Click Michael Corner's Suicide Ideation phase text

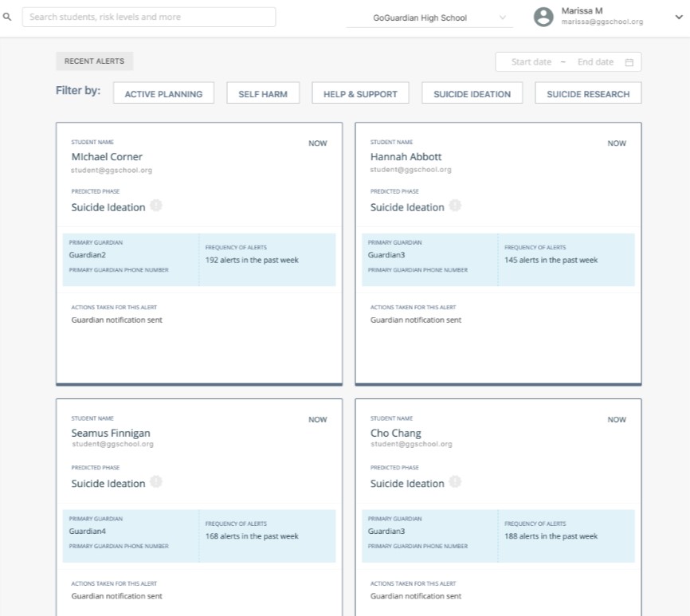pos(108,207)
